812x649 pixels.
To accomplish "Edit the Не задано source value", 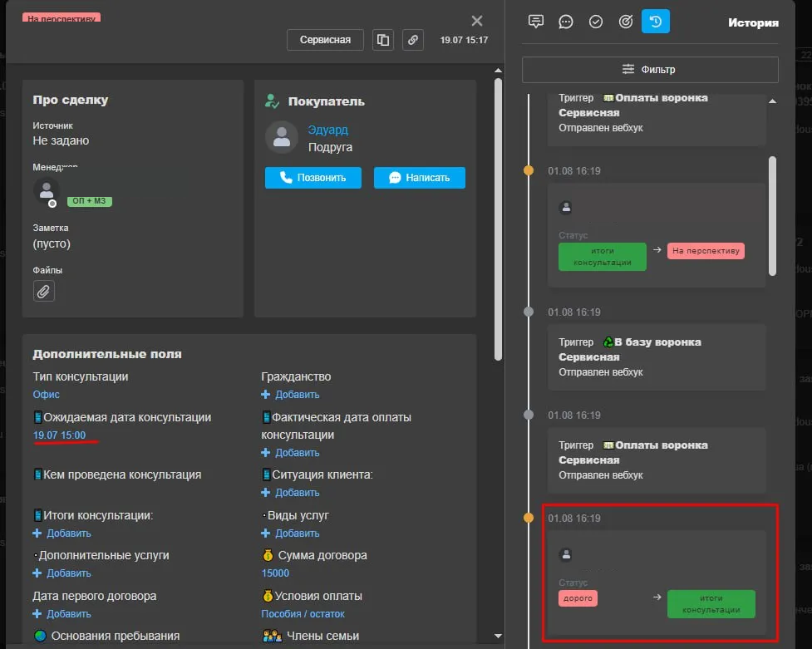I will (62, 140).
